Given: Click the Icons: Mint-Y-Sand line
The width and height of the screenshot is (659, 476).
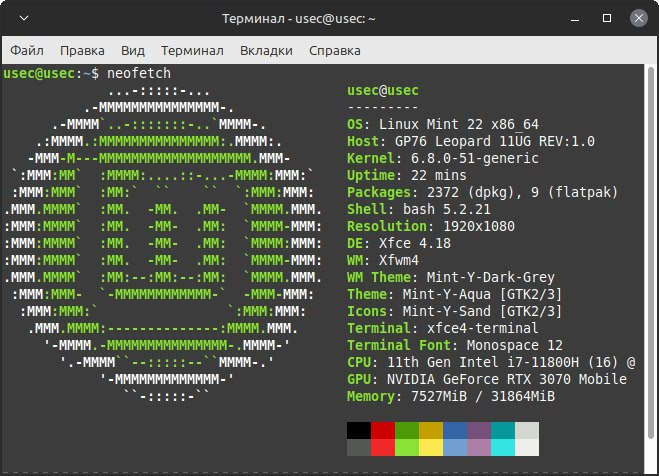Looking at the screenshot, I should pos(455,311).
